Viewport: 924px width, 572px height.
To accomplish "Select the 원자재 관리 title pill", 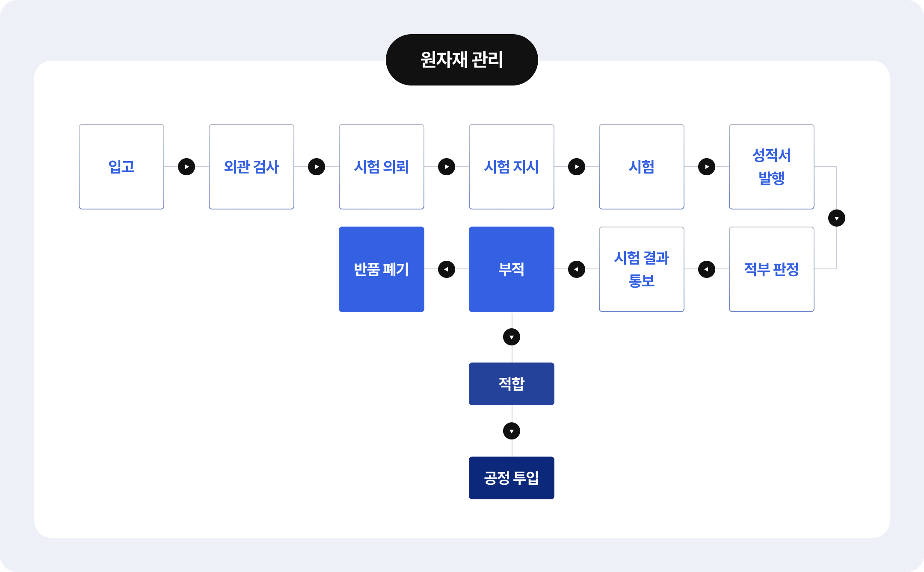I will pyautogui.click(x=462, y=60).
